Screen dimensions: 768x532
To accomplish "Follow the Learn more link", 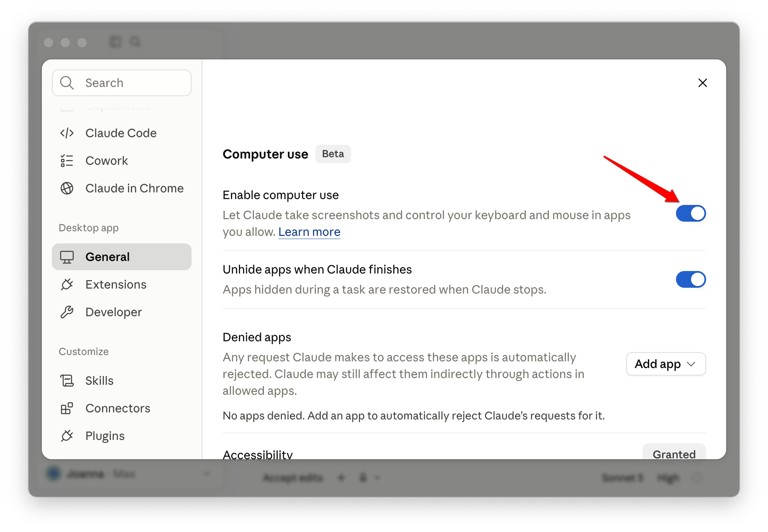I will click(309, 232).
